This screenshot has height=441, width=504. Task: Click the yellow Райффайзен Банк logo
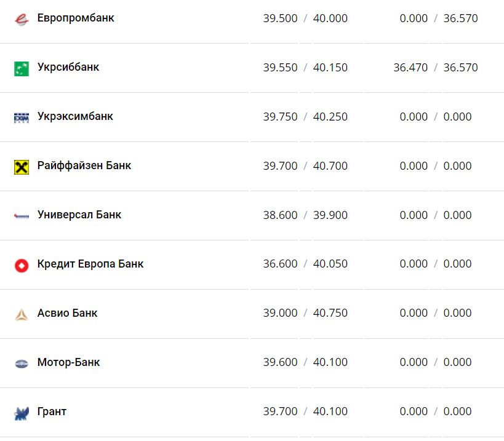click(x=22, y=167)
